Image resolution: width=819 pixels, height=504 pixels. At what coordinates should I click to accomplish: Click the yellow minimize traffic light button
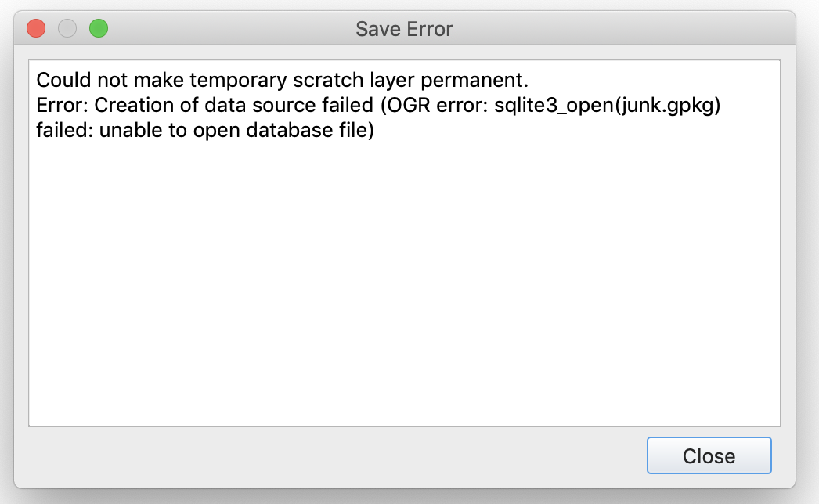click(x=67, y=28)
